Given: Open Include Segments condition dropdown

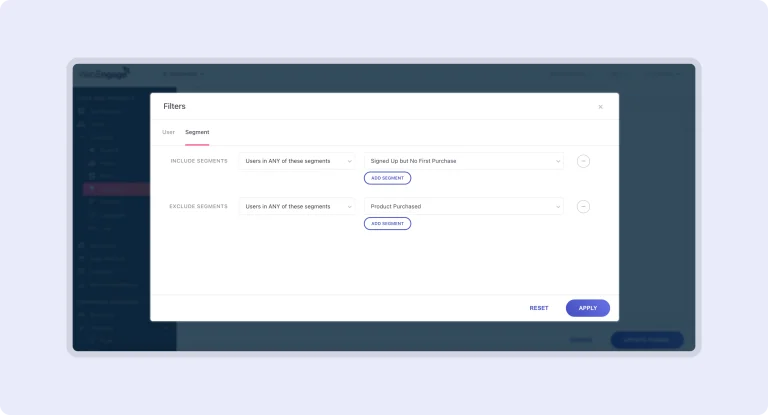Looking at the screenshot, I should pos(297,161).
